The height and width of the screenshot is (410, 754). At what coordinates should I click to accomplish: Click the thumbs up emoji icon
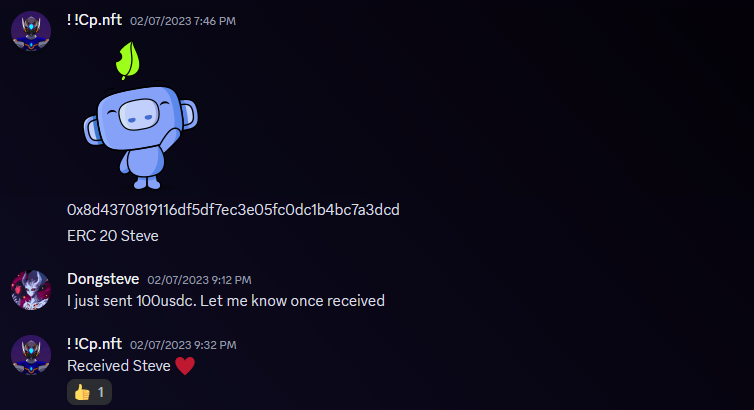pyautogui.click(x=82, y=392)
